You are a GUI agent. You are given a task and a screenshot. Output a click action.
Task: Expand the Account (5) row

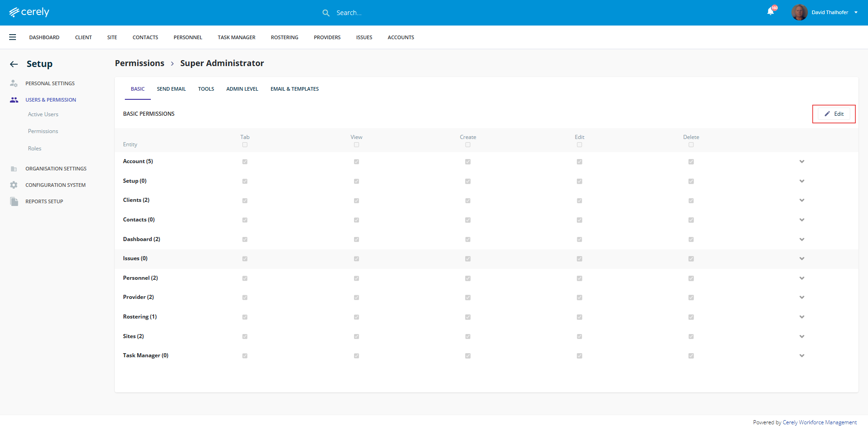801,162
